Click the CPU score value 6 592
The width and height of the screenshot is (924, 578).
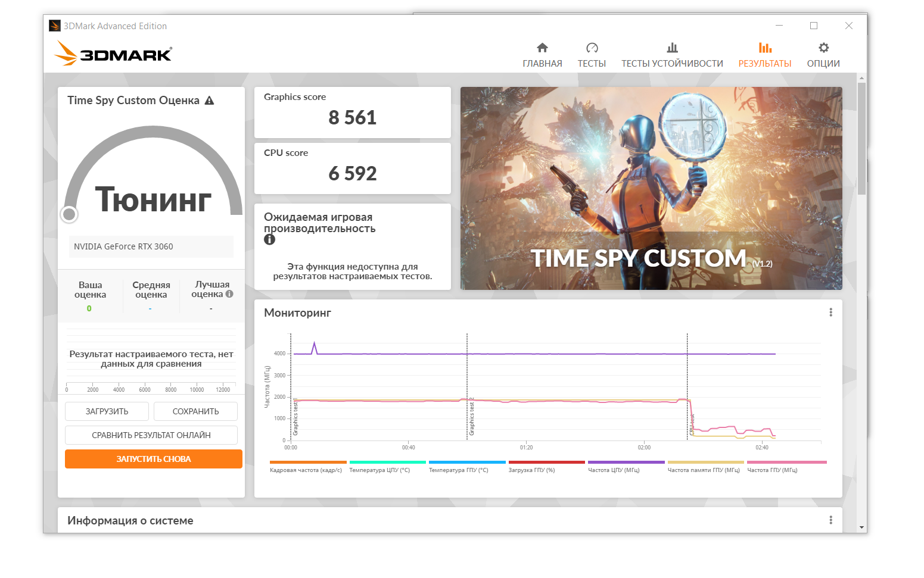[x=353, y=174]
